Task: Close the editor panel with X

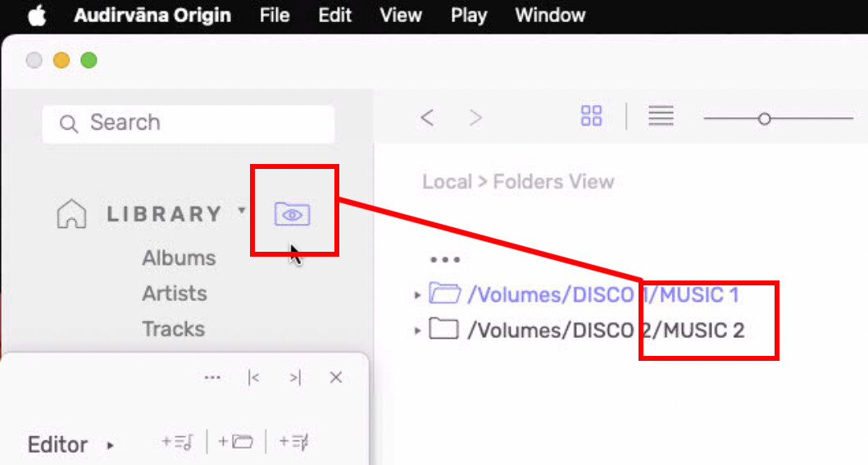Action: click(335, 377)
